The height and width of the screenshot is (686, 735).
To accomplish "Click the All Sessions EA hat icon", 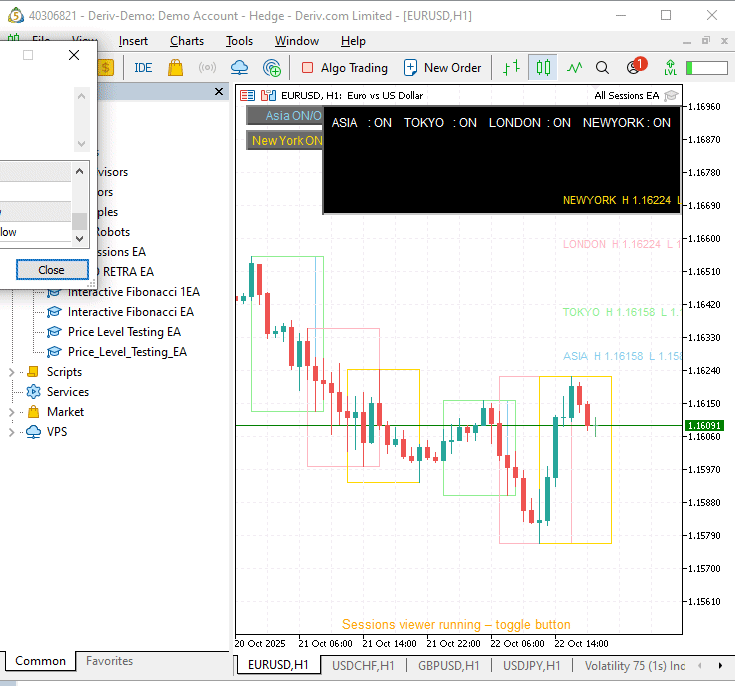I will click(671, 96).
